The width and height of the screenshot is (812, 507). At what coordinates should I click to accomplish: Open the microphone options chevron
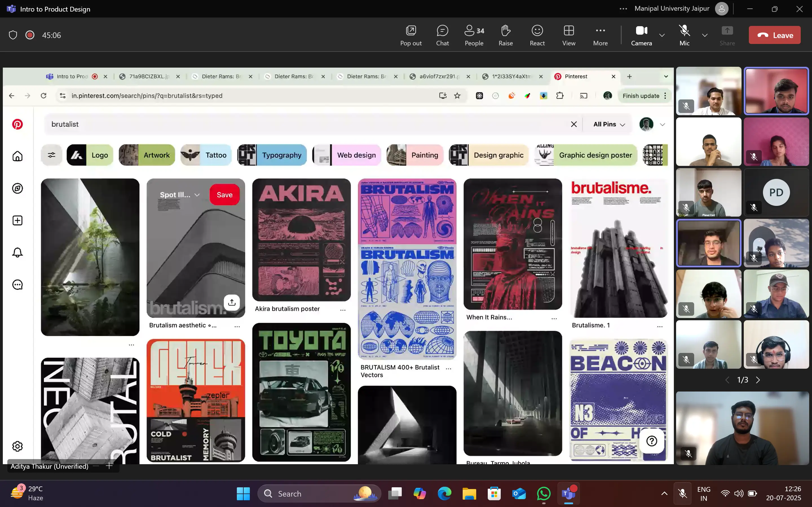click(705, 35)
